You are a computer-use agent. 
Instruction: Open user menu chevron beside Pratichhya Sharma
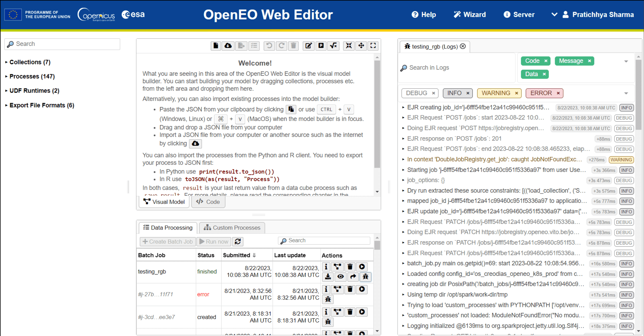click(x=554, y=14)
